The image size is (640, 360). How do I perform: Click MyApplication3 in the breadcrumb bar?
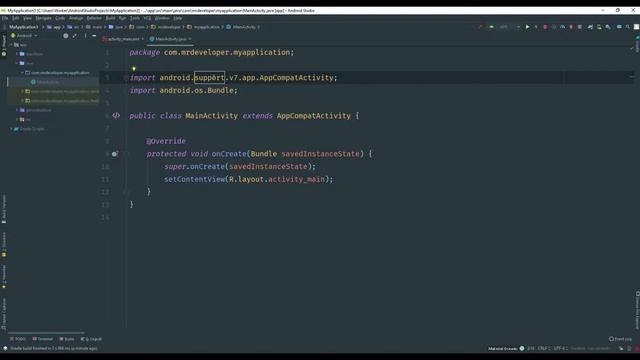tap(24, 27)
